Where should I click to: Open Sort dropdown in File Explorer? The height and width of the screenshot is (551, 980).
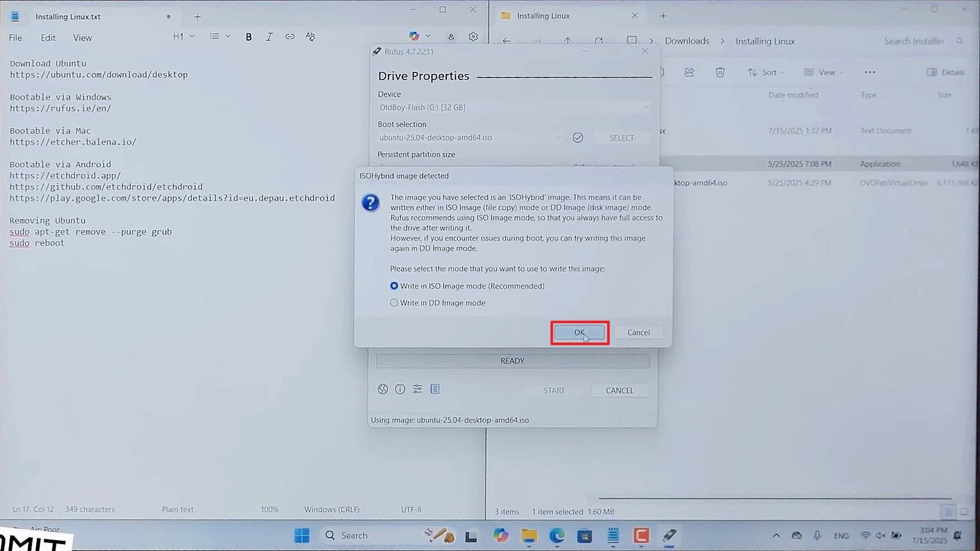coord(766,72)
